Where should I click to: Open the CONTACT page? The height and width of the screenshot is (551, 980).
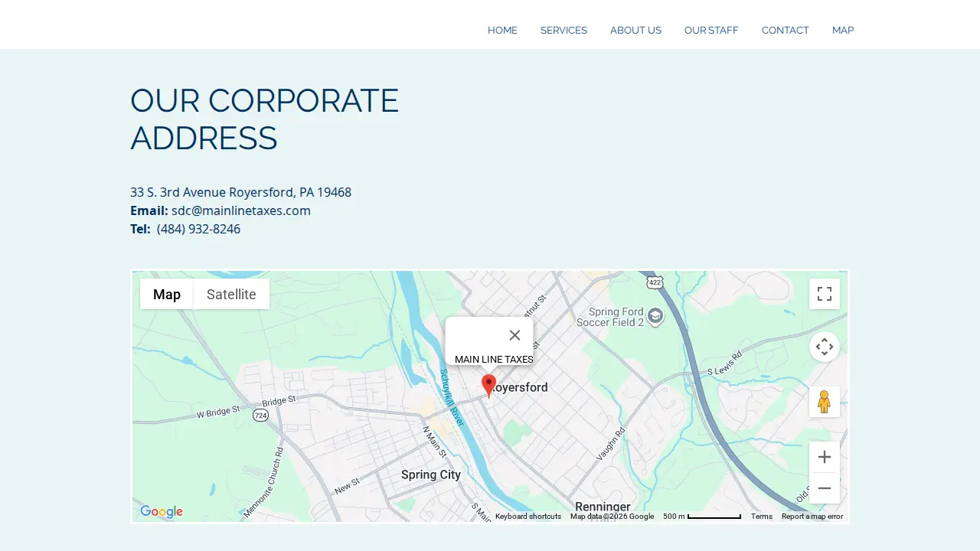pos(785,31)
